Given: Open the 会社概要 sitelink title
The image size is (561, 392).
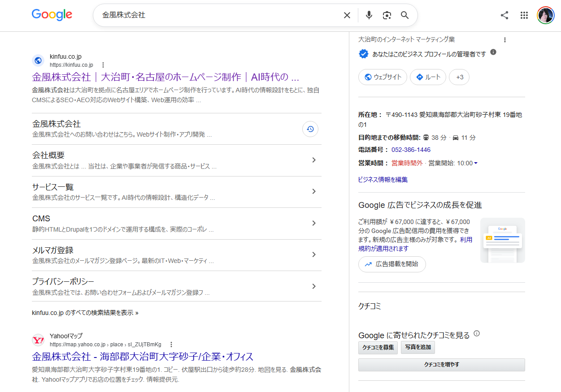Looking at the screenshot, I should click(48, 155).
